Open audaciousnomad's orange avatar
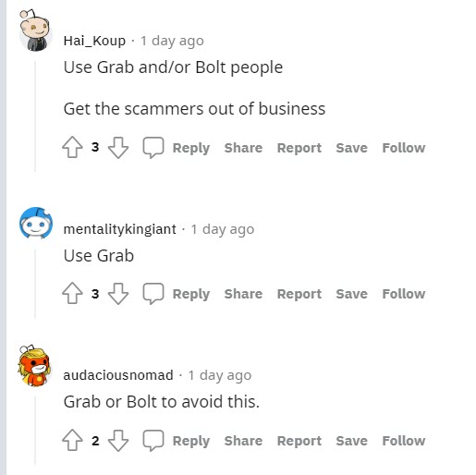Screen dimensions: 476x475 click(x=34, y=365)
